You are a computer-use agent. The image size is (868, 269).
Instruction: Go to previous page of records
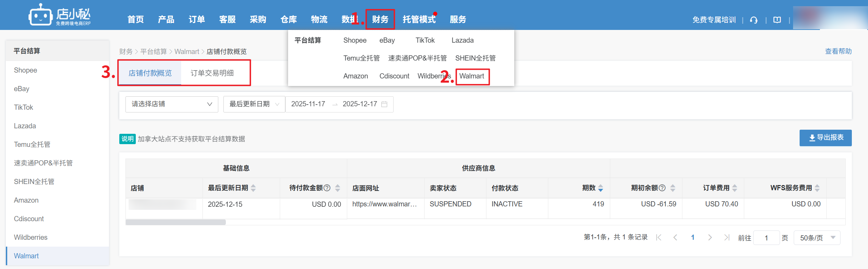[x=675, y=237]
